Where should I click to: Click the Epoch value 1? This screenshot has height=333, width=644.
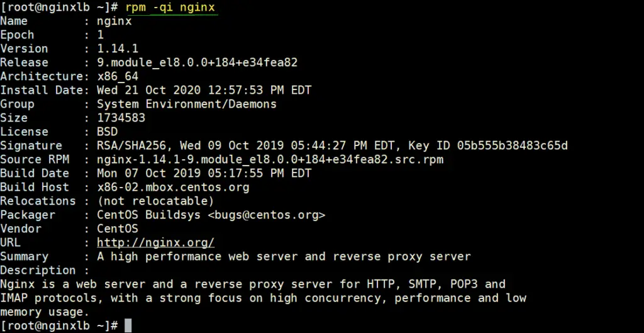click(x=100, y=35)
